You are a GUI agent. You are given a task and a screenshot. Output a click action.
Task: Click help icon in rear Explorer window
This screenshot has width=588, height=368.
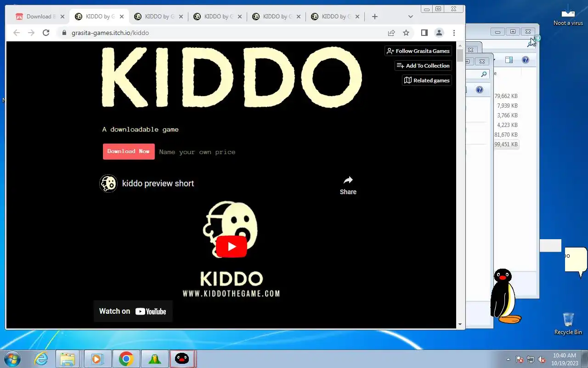(526, 60)
